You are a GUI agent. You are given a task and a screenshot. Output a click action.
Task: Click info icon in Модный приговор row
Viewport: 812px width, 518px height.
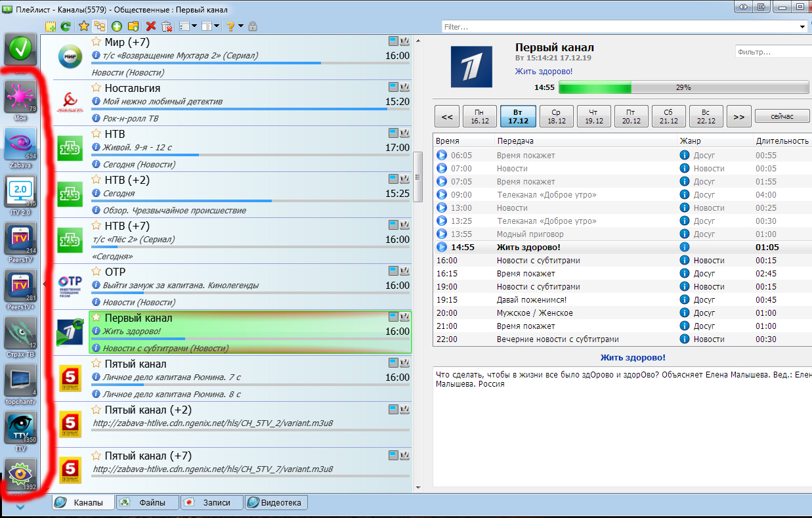(x=685, y=234)
